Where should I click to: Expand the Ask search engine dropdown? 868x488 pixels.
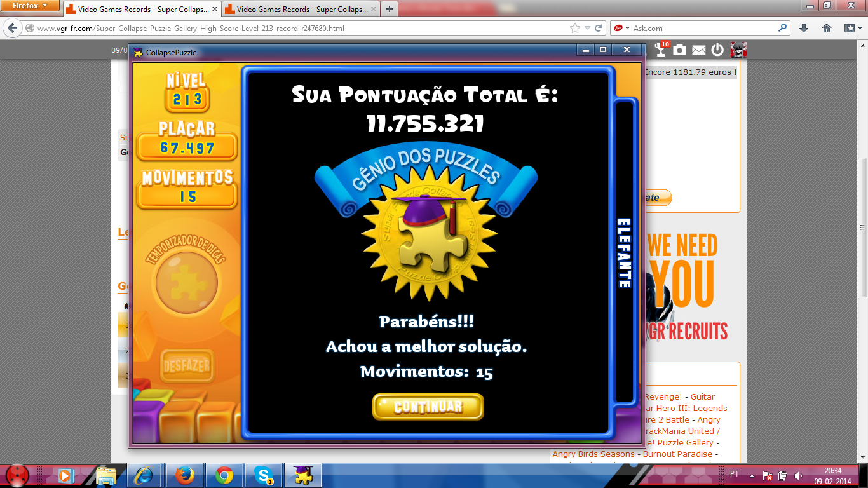(627, 29)
